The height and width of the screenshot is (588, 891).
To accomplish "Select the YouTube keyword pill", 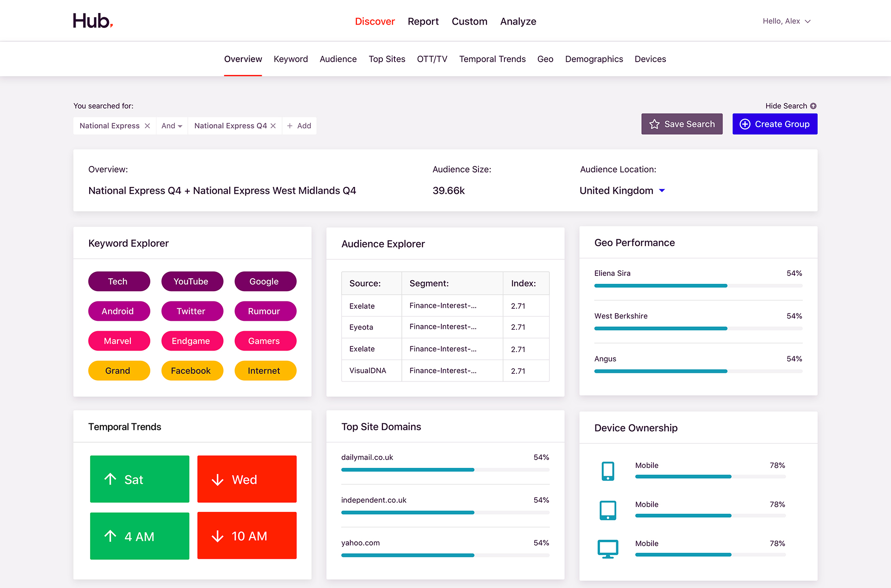I will click(192, 281).
